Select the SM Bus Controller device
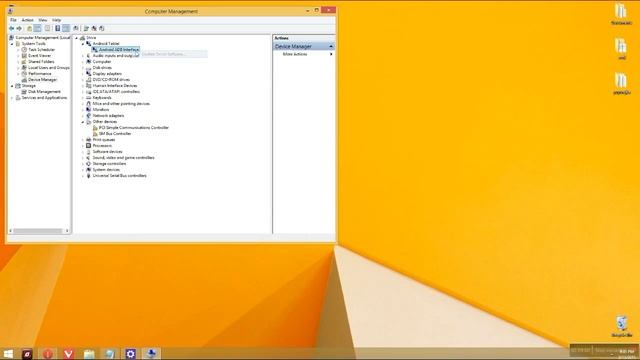 pyautogui.click(x=115, y=133)
